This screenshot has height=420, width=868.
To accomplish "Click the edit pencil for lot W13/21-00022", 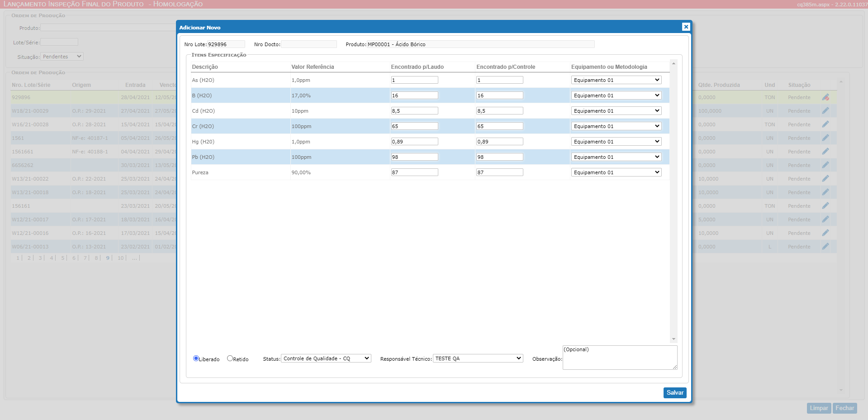I will click(x=825, y=179).
